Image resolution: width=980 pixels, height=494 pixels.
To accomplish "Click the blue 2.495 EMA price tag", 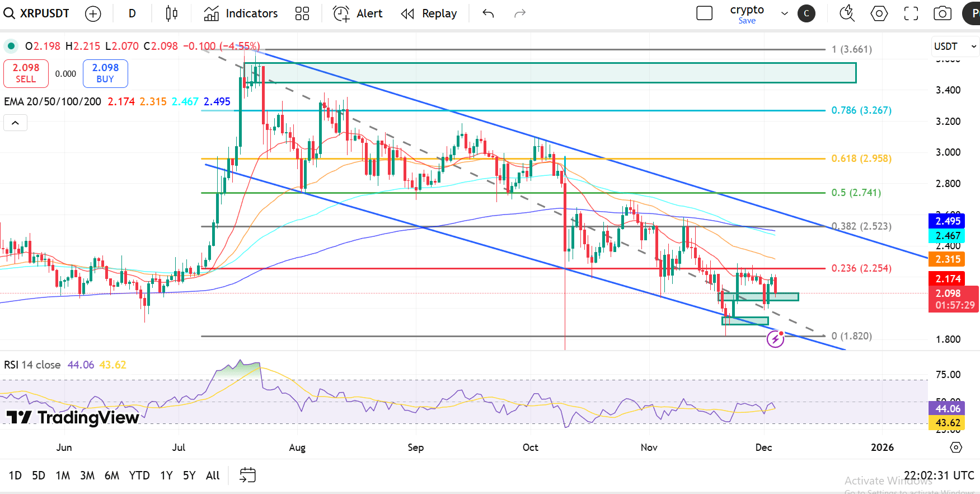I will [948, 221].
